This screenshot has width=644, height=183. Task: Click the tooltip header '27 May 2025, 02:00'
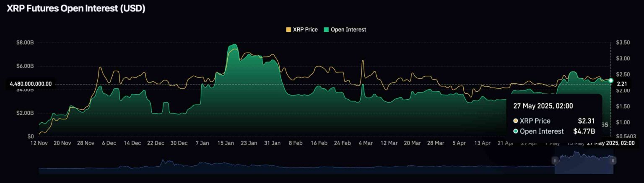(543, 106)
